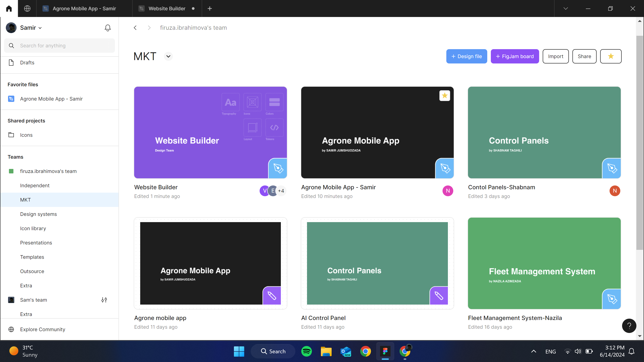
Task: Click the Explore Community globe icon
Action: pyautogui.click(x=11, y=329)
